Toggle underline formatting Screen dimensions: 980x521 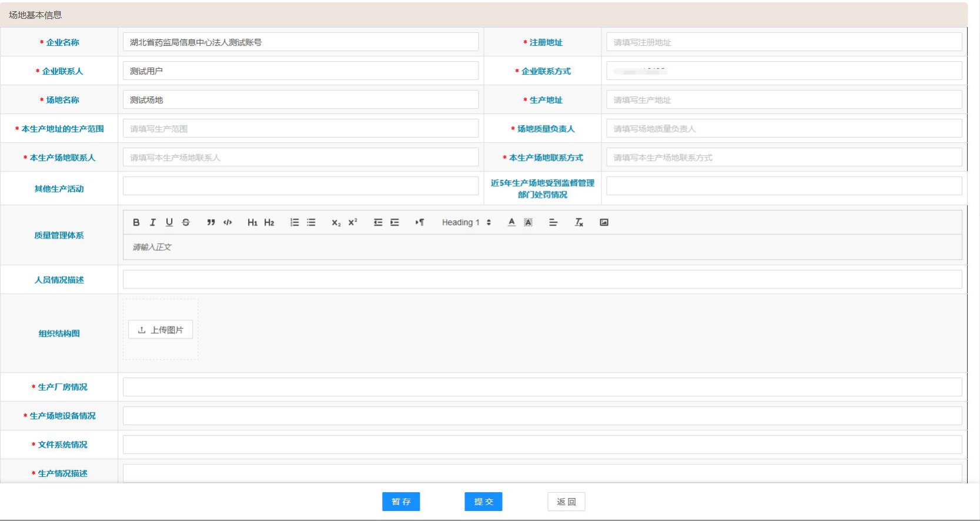(x=169, y=222)
